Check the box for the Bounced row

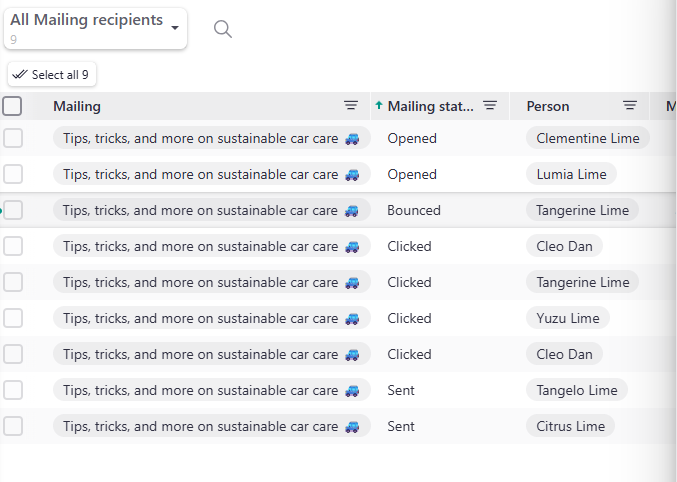[x=13, y=210]
